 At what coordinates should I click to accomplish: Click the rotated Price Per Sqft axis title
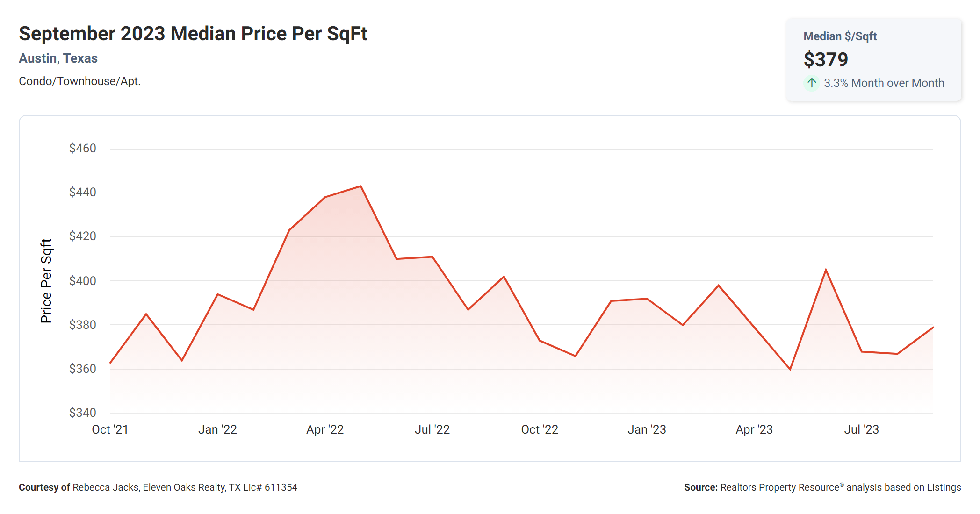[x=46, y=281]
